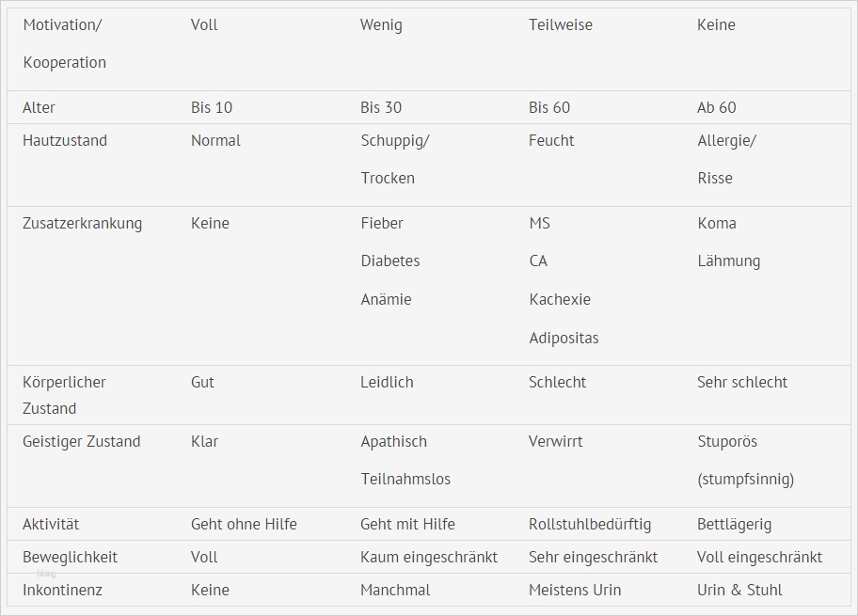This screenshot has height=616, width=858.
Task: Click the 'Sehr schlecht' cell
Action: pyautogui.click(x=742, y=382)
